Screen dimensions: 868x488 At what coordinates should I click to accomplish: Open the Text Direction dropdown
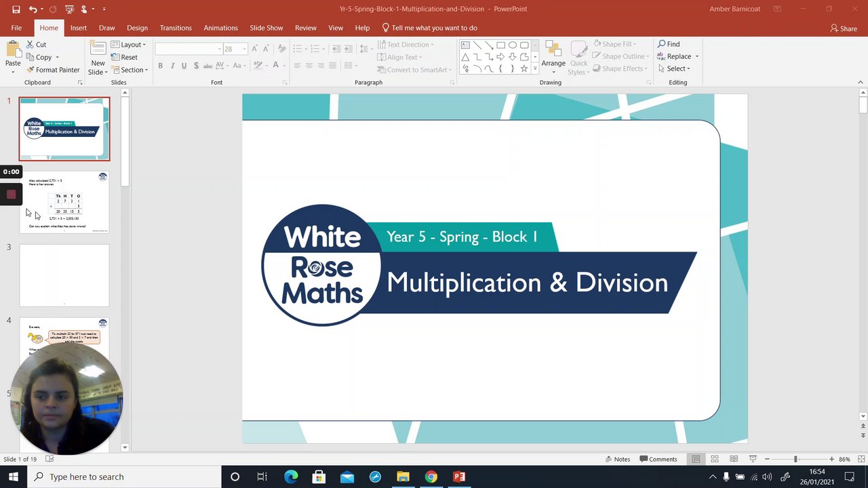point(406,45)
